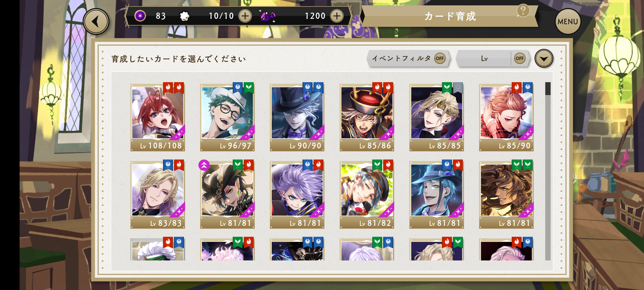Select the Lv 96/97 glasses character card

[x=227, y=117]
